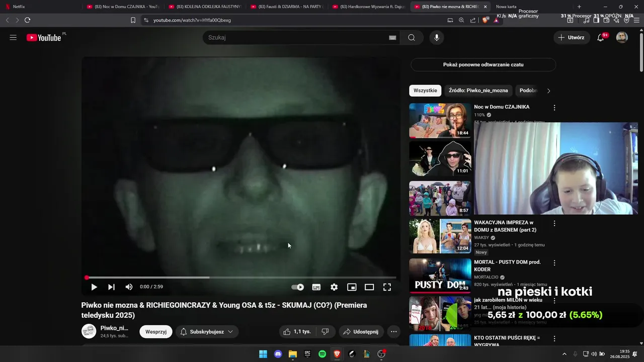This screenshot has height=362, width=644.
Task: Click the Wesprzyj button
Action: pos(156,332)
